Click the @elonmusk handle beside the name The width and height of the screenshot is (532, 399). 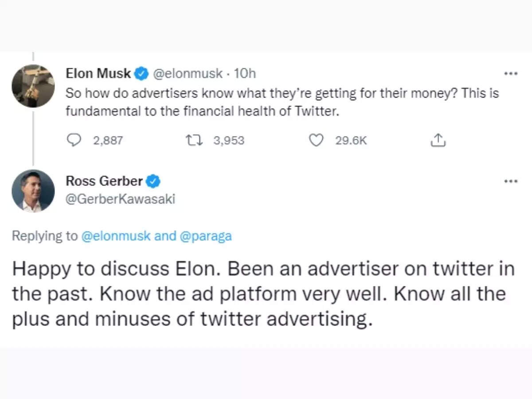tap(188, 74)
